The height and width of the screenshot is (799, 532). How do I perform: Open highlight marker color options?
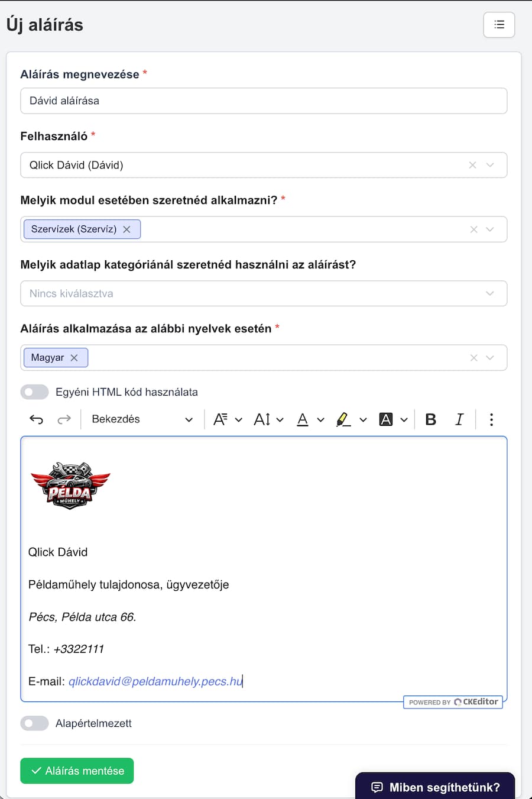(x=351, y=419)
